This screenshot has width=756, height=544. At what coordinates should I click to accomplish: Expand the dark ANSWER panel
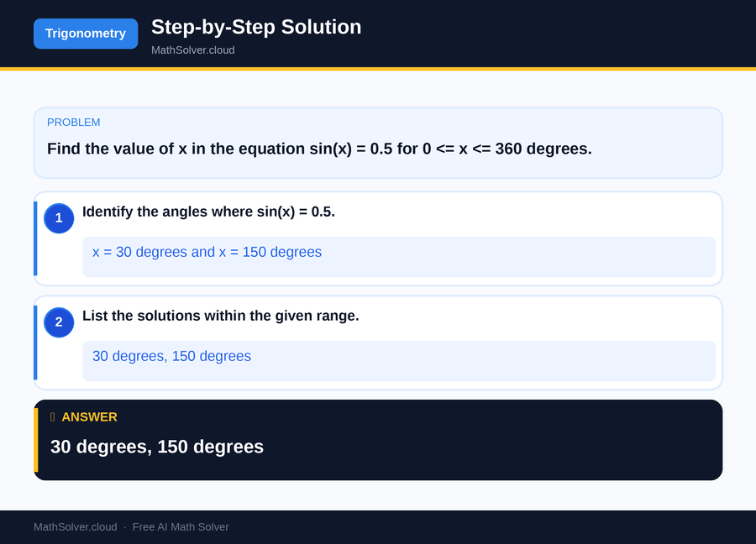[x=378, y=439]
